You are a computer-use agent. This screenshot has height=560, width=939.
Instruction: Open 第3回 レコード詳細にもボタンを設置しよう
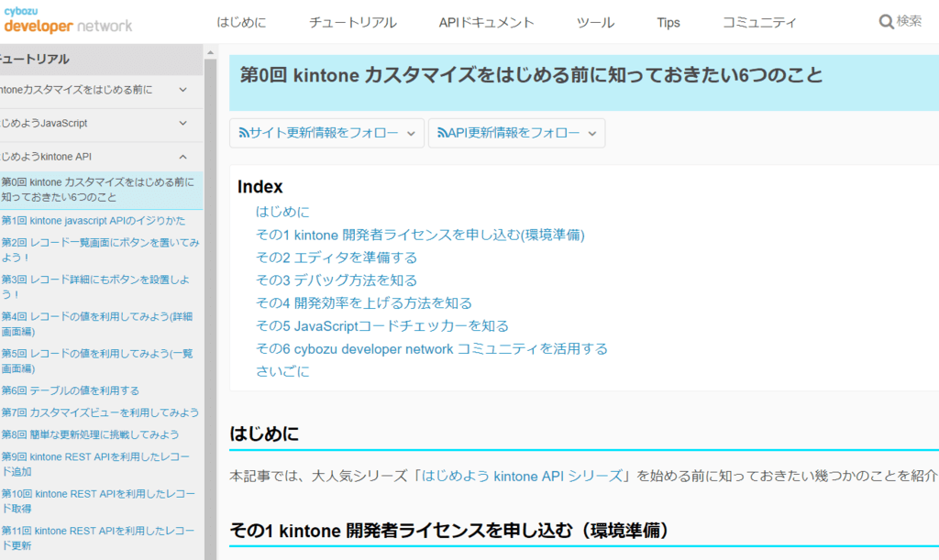point(95,287)
